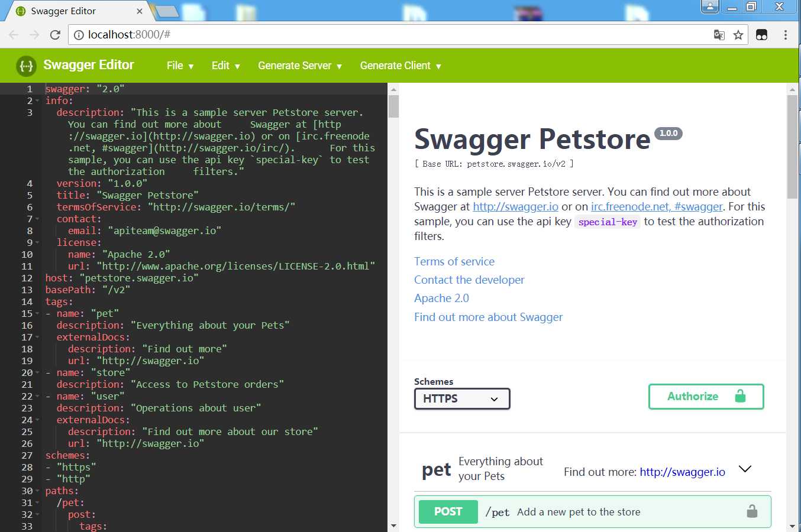Open the Schemes HTTPS dropdown
The width and height of the screenshot is (801, 532).
pos(462,398)
